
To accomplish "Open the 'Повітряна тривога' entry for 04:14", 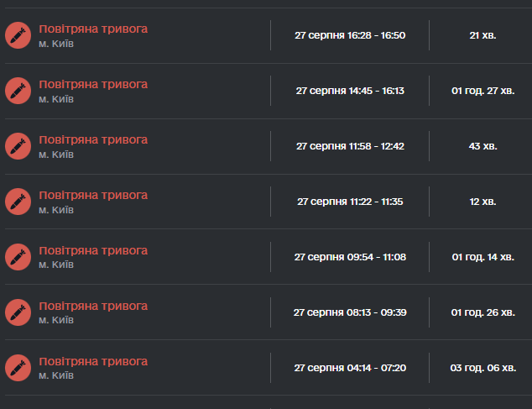I will click(x=93, y=361).
